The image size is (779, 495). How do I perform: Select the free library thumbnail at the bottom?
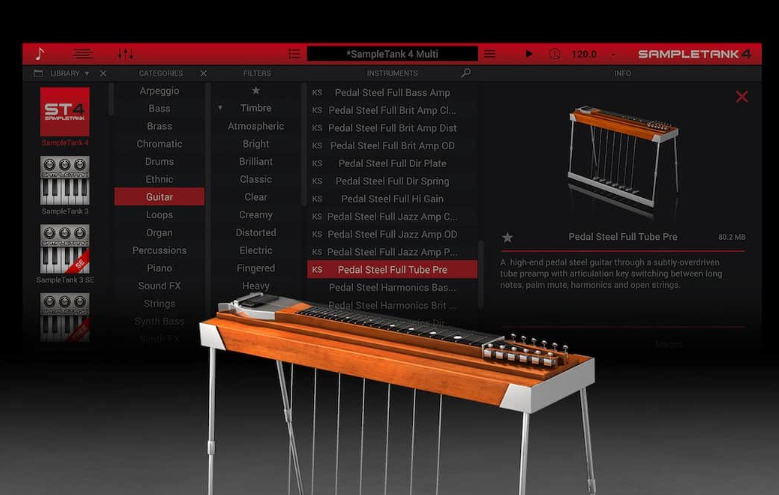[65, 317]
